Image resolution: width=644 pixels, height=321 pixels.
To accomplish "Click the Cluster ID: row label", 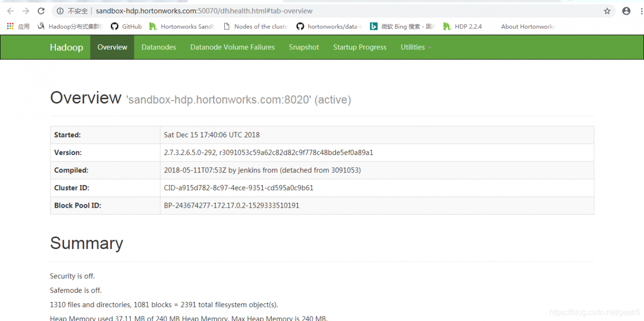I will click(x=72, y=188).
